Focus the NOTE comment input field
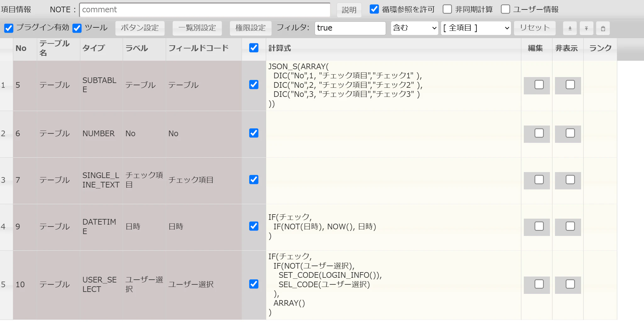 205,10
